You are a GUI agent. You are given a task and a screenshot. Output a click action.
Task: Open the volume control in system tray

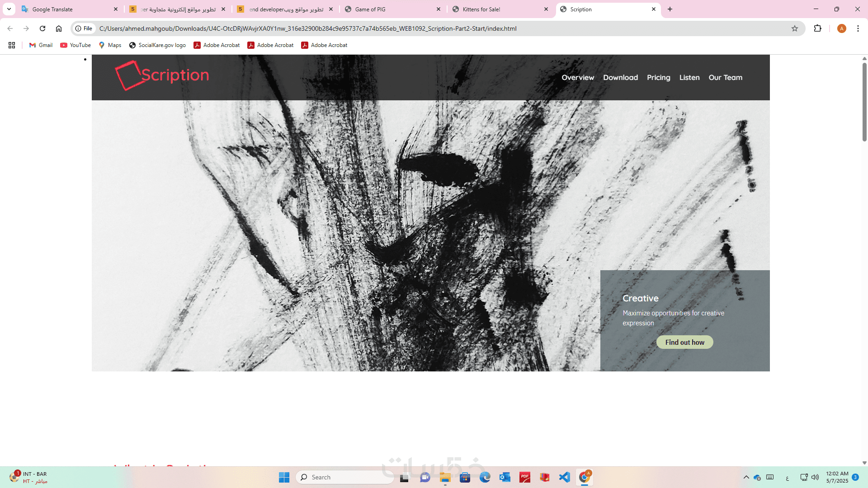815,477
